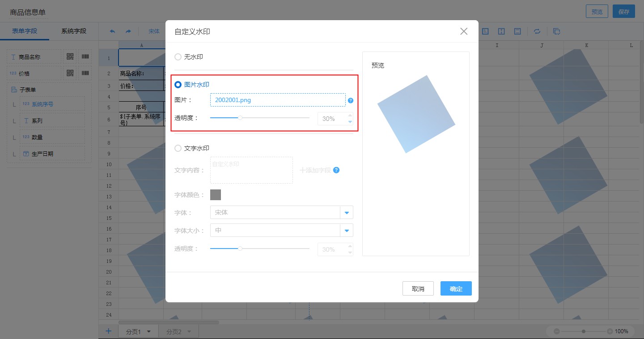The image size is (644, 339).
Task: Click the refresh loop icon in the toolbar
Action: [537, 31]
